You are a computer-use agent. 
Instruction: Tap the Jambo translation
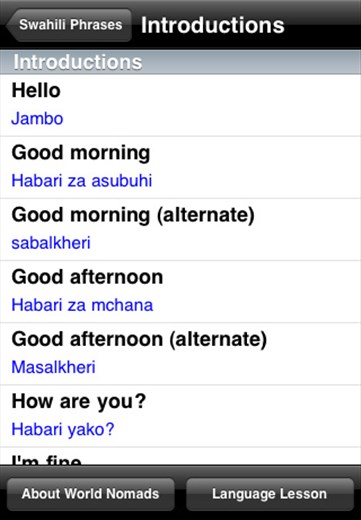point(37,119)
